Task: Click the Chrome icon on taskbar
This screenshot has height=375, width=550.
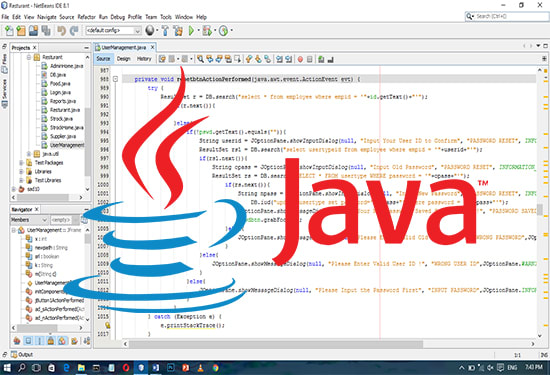Action: [x=215, y=368]
